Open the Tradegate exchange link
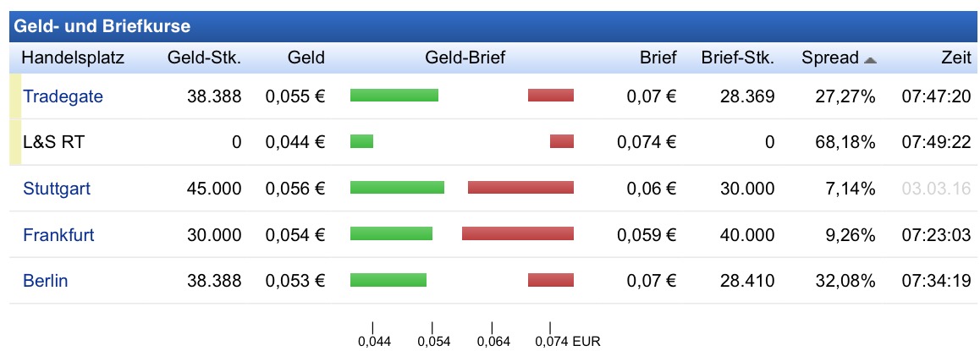Image resolution: width=980 pixels, height=351 pixels. [63, 96]
